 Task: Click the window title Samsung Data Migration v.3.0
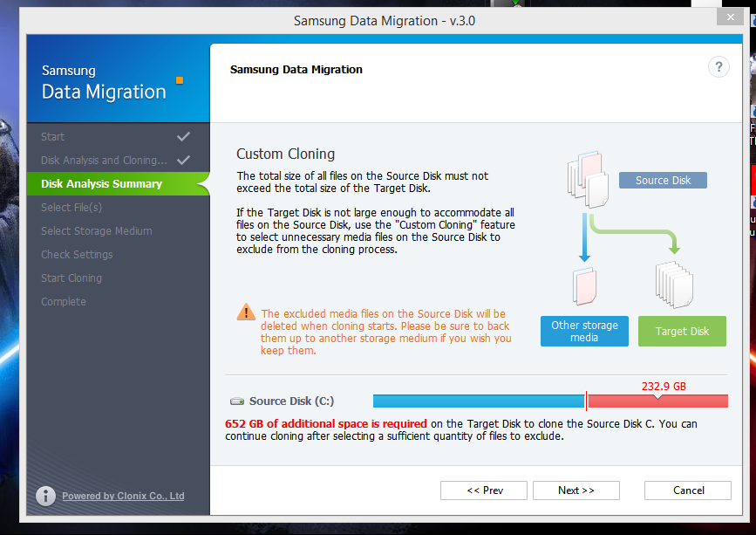tap(385, 21)
